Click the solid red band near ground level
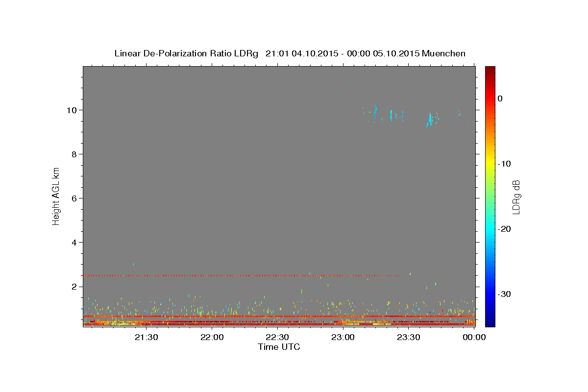Viewport: 588px width, 392px height. coord(279,317)
